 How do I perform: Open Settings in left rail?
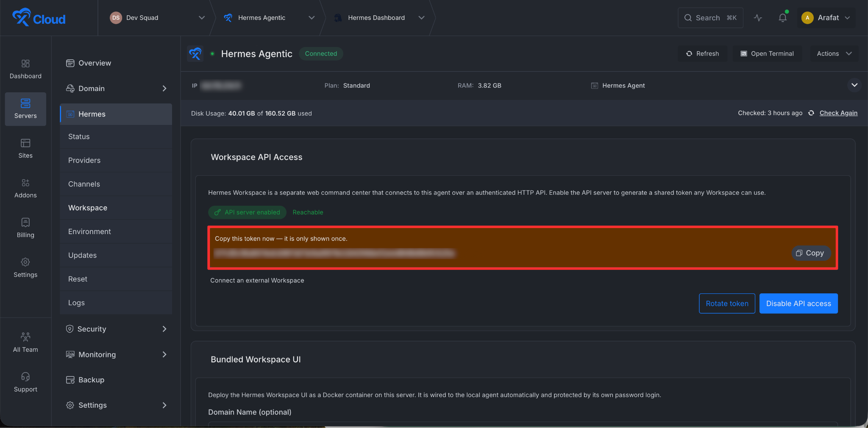pyautogui.click(x=25, y=268)
